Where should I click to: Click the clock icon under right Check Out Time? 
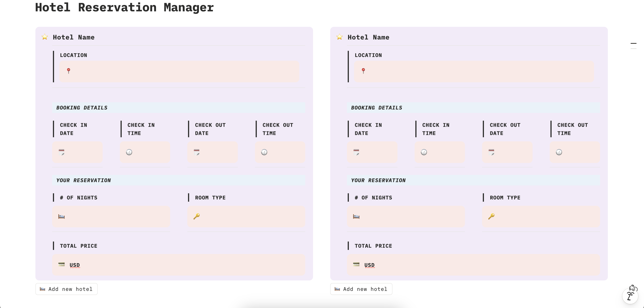coord(559,152)
